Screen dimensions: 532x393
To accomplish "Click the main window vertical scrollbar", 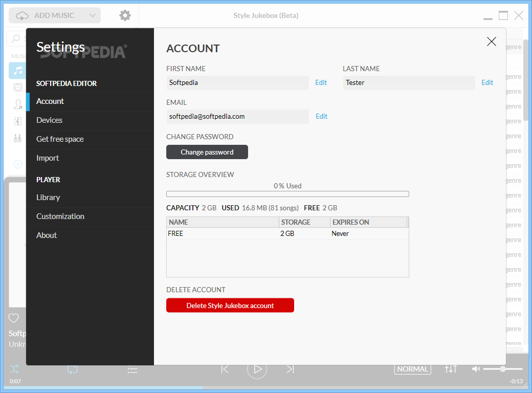I will pos(525,80).
